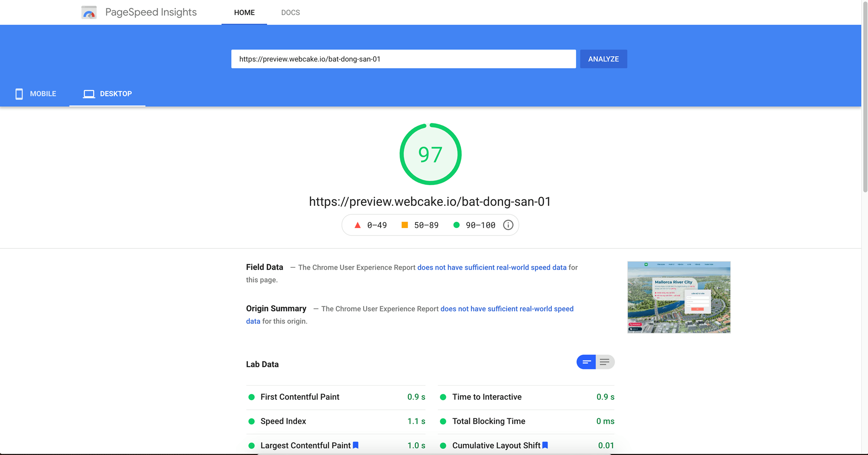Click the mobile phone icon
Screen dimensions: 868x455
(19, 94)
